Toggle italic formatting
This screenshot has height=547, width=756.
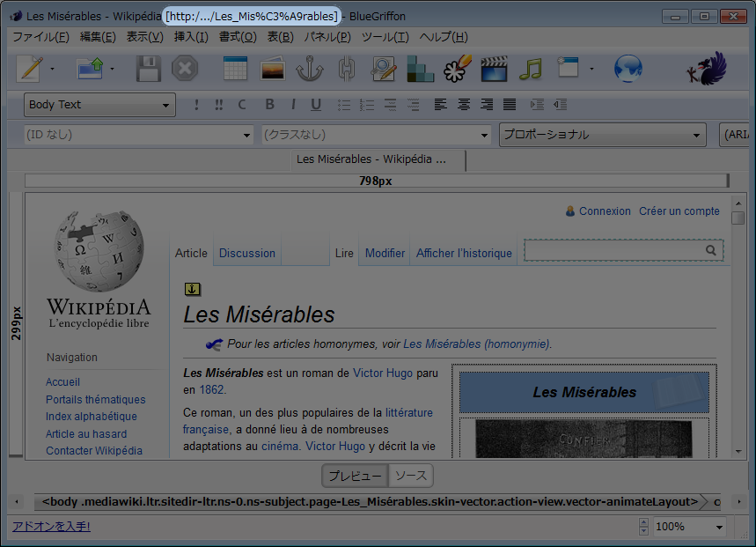(x=293, y=104)
